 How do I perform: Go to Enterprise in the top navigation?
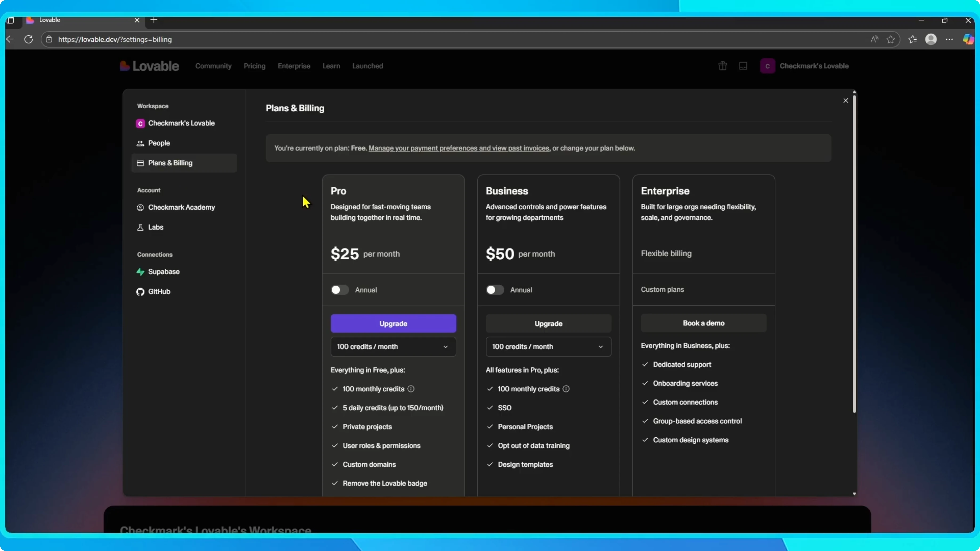294,66
